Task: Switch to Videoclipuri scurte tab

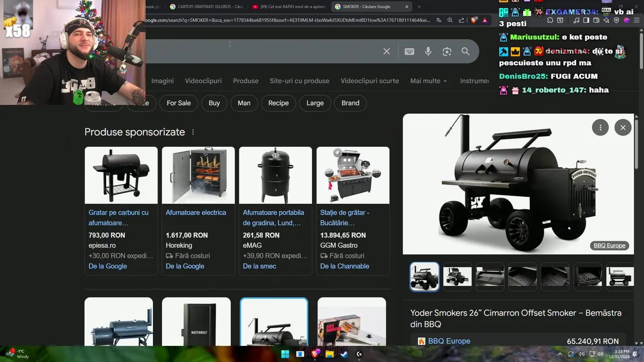Action: click(370, 81)
